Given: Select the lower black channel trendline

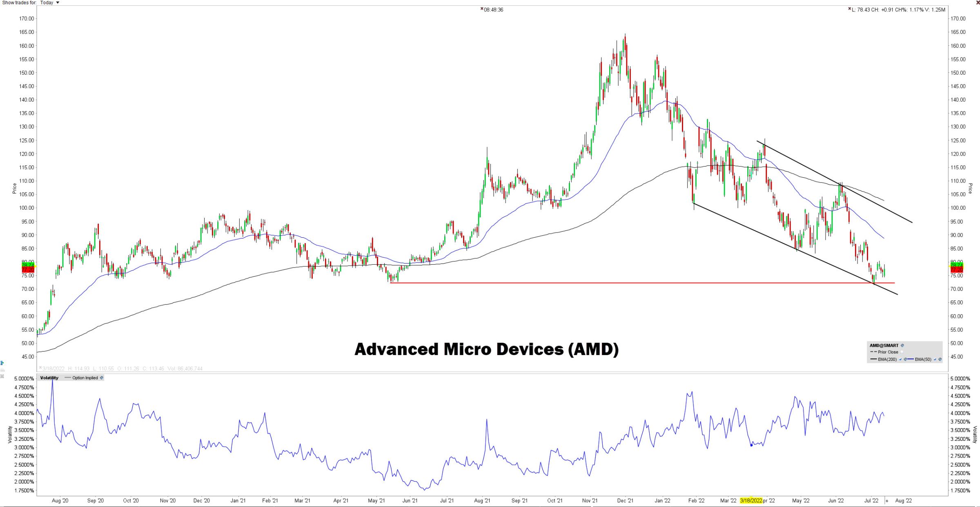Looking at the screenshot, I should (x=795, y=249).
